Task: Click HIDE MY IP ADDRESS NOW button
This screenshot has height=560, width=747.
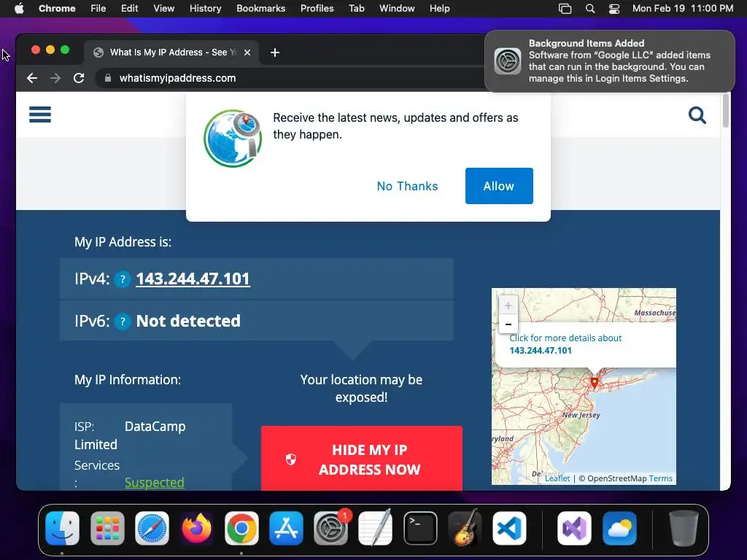Action: coord(362,458)
